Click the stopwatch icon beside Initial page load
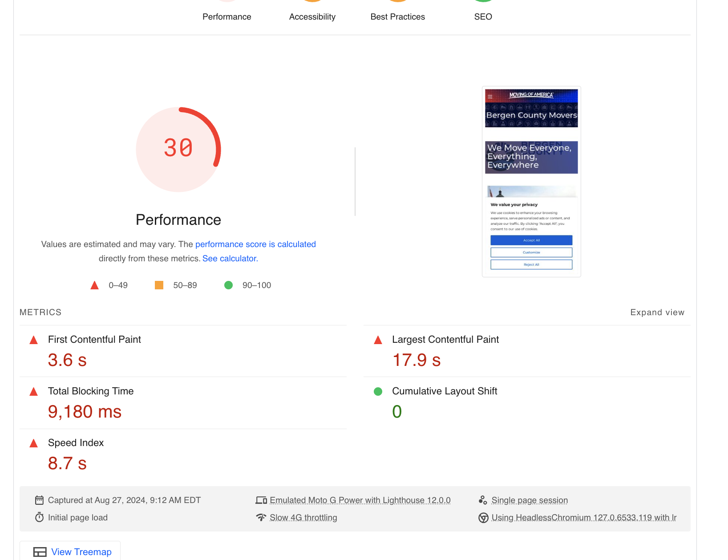The height and width of the screenshot is (560, 728). pos(39,517)
